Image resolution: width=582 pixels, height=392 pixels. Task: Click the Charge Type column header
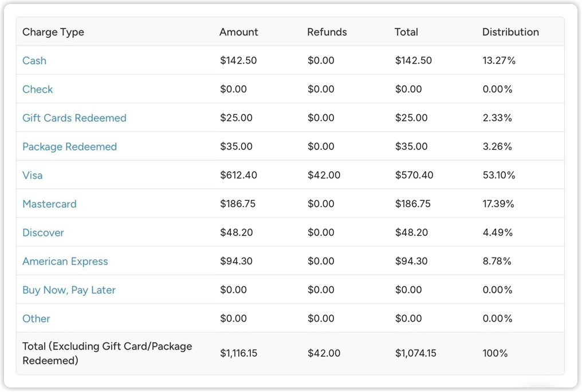pos(53,32)
